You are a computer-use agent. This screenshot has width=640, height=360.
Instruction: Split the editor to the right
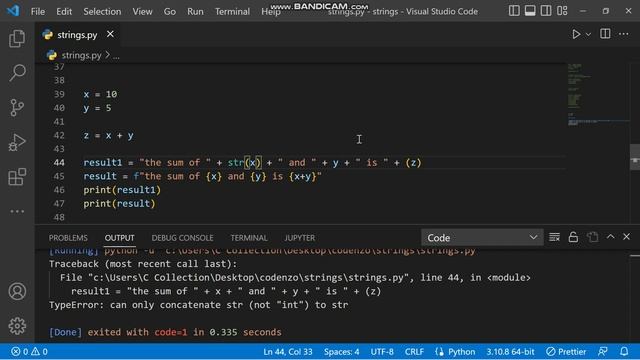click(605, 34)
